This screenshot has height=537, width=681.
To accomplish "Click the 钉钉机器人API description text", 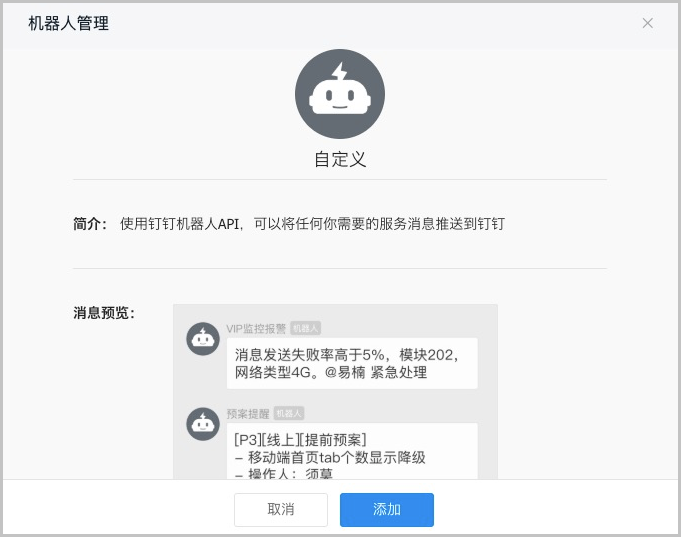I will click(312, 224).
